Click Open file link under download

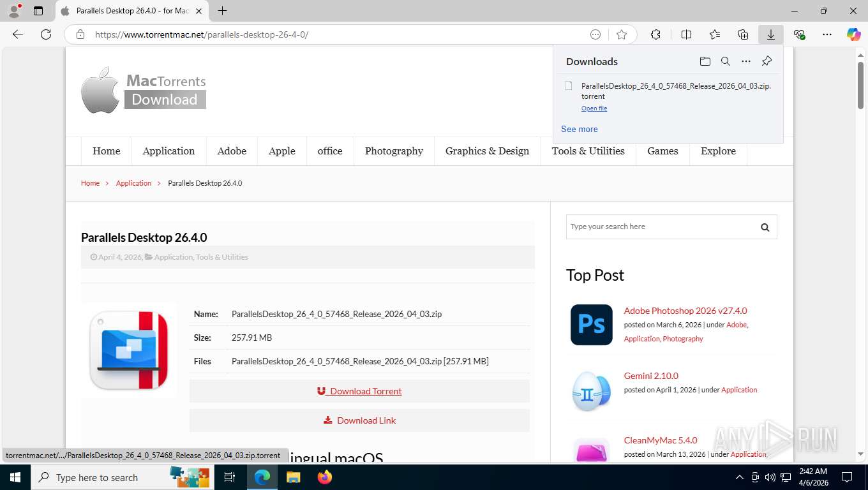pyautogui.click(x=594, y=108)
